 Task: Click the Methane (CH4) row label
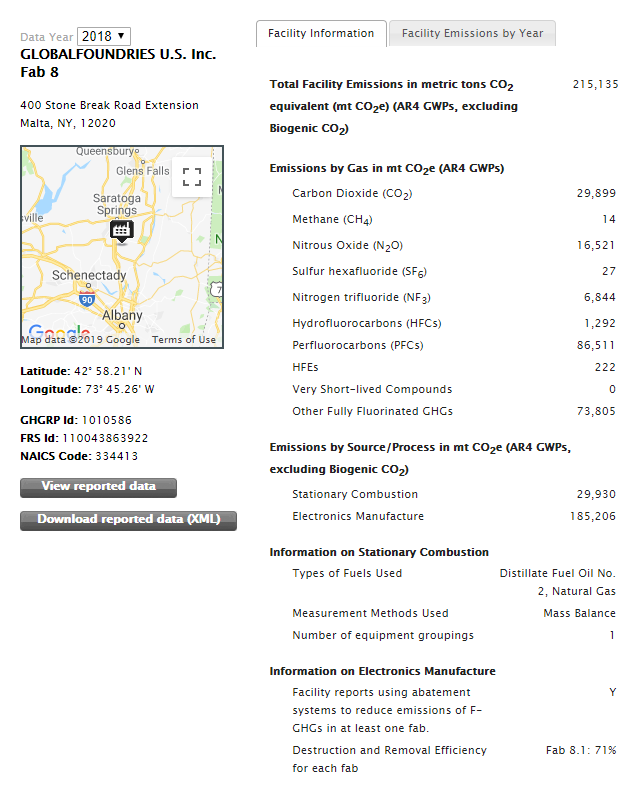coord(332,220)
